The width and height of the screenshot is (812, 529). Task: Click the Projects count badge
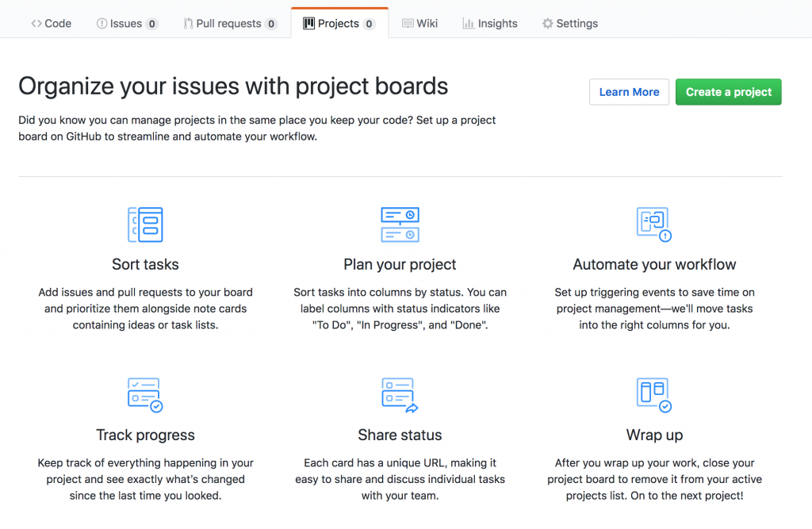coord(370,24)
